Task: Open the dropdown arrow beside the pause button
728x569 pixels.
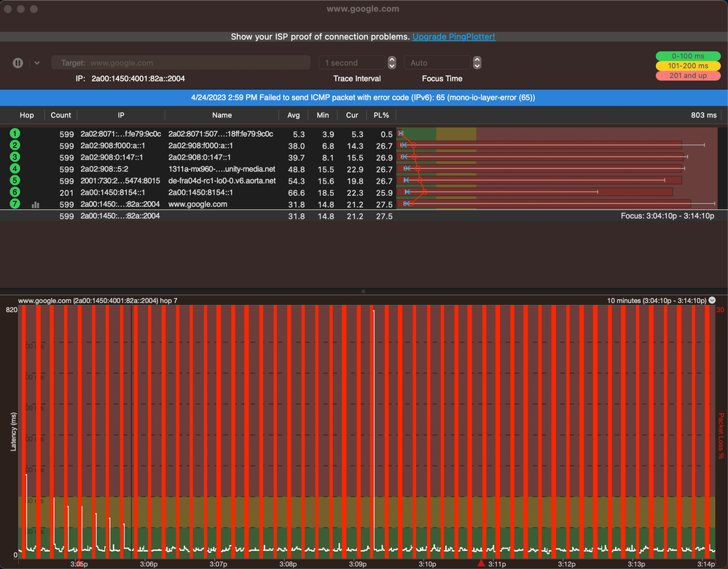Action: (x=37, y=63)
